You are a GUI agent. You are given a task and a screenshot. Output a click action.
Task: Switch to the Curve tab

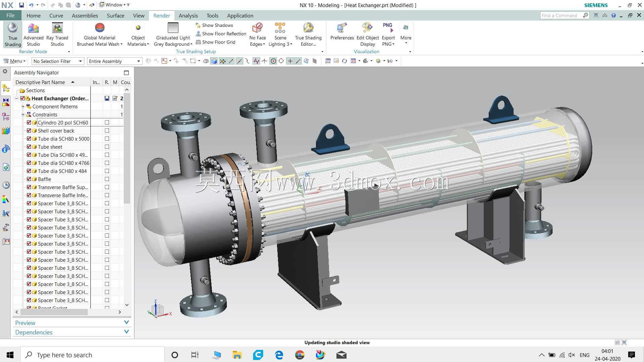tap(56, 15)
